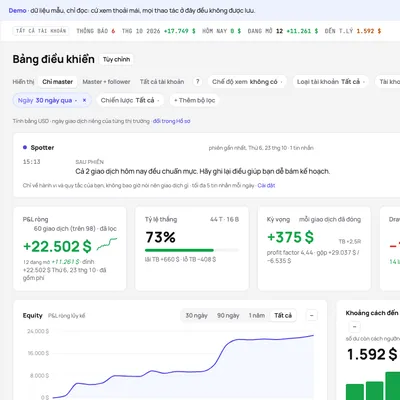Screen dimensions: 400x400
Task: Open the Spotter Cài đặt link
Action: coord(266,185)
